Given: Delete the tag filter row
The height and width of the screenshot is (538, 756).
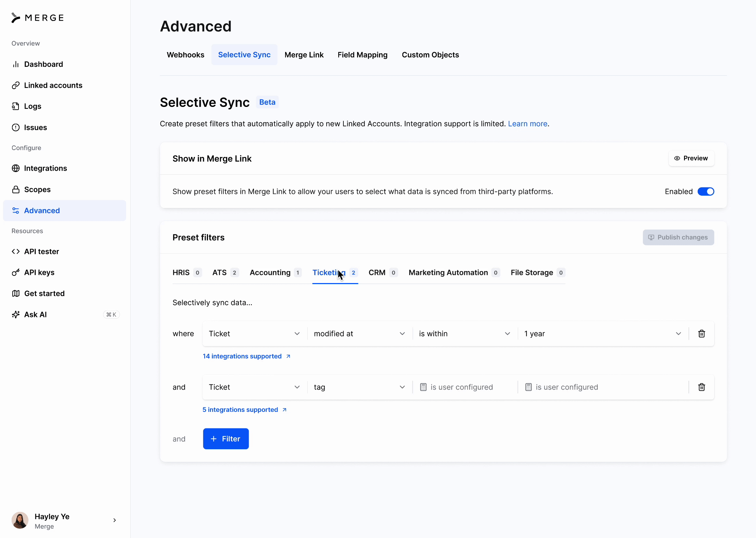Looking at the screenshot, I should [x=702, y=387].
